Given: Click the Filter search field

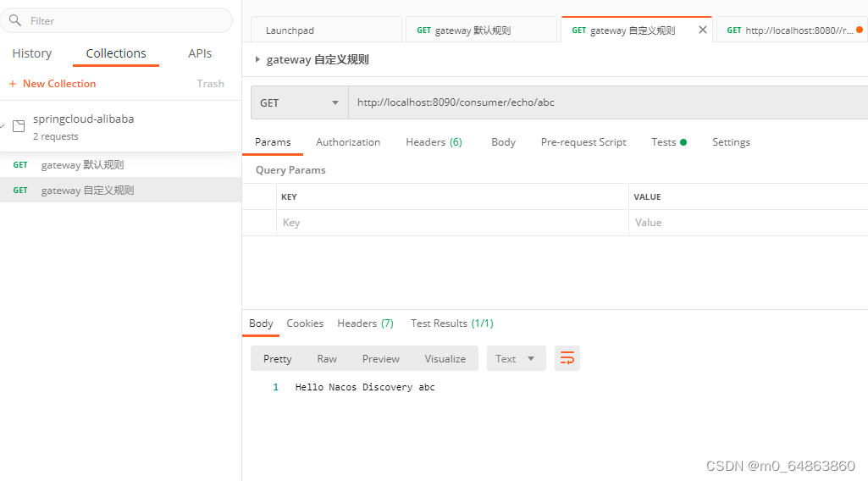Looking at the screenshot, I should tap(116, 20).
